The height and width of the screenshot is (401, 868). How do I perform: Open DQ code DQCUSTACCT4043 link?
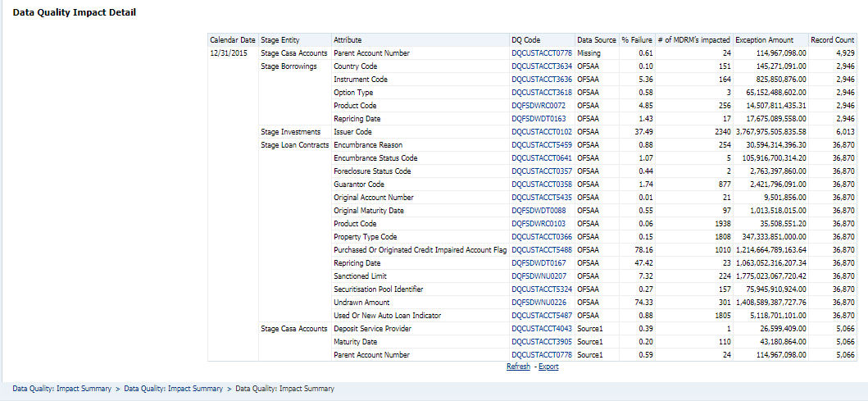click(542, 329)
